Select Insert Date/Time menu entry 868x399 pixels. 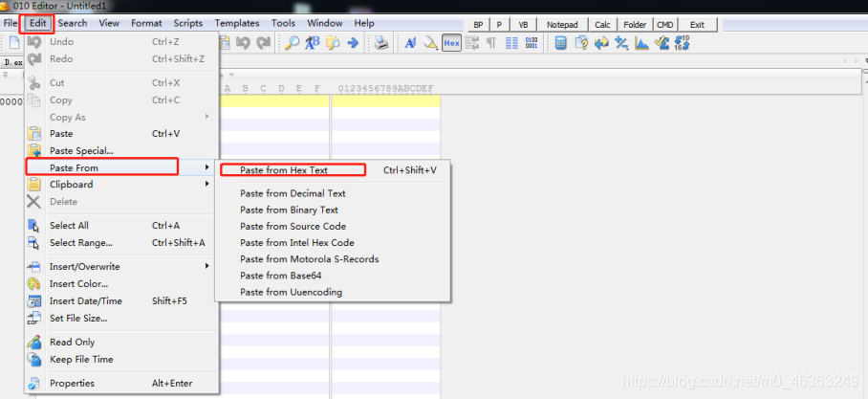pos(121,300)
